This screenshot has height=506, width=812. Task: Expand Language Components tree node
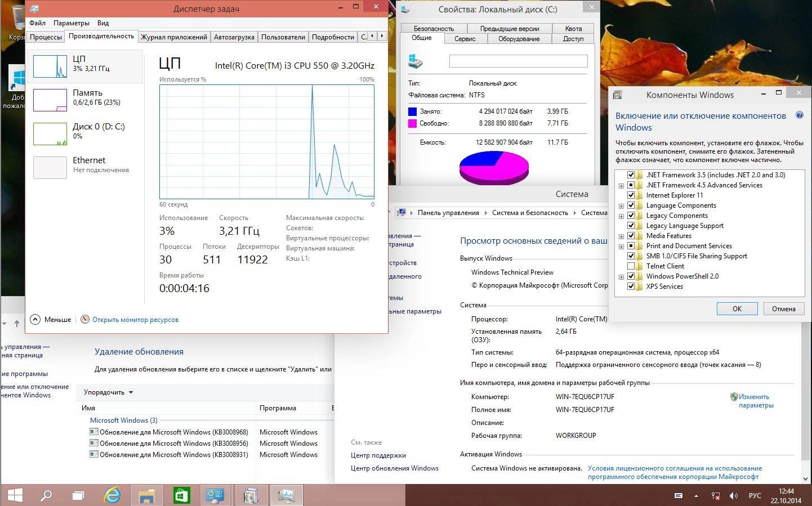coord(621,206)
